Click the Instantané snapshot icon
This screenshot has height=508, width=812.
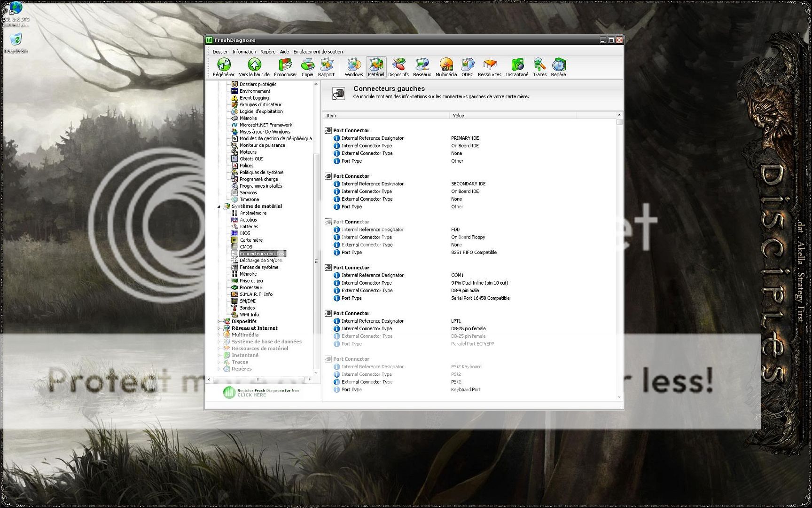click(x=517, y=67)
